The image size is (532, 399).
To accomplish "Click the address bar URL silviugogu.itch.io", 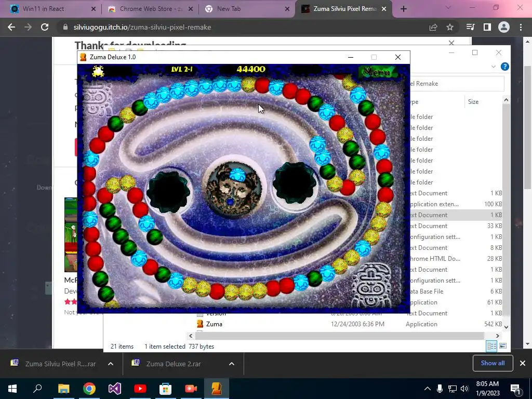I will click(x=142, y=27).
